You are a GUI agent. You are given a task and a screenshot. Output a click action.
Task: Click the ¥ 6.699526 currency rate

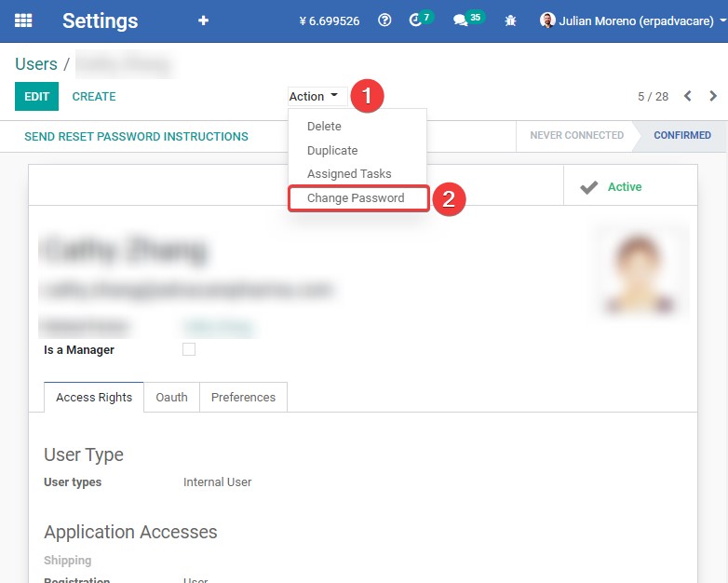(330, 20)
